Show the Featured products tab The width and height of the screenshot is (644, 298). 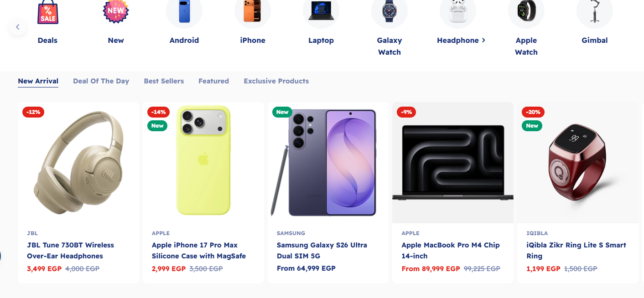point(213,81)
